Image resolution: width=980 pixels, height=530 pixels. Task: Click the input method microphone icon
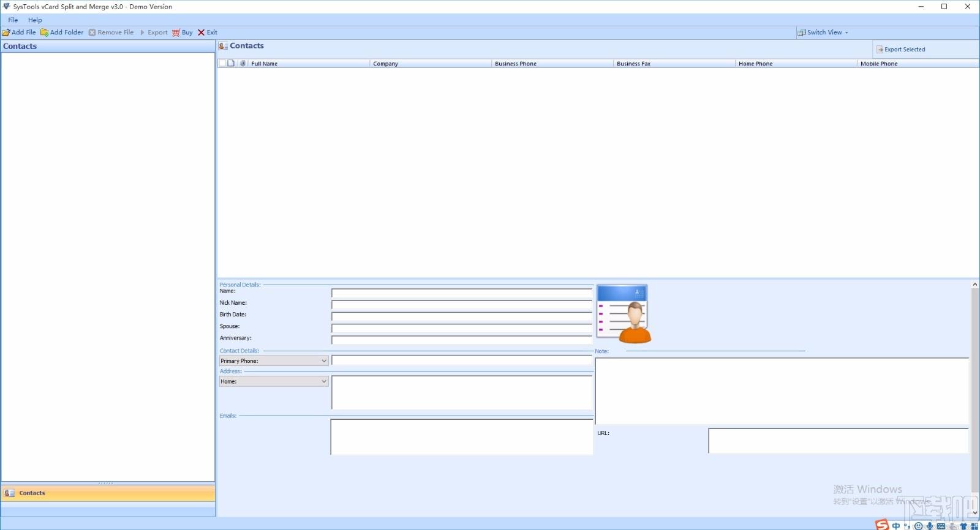[x=929, y=526]
